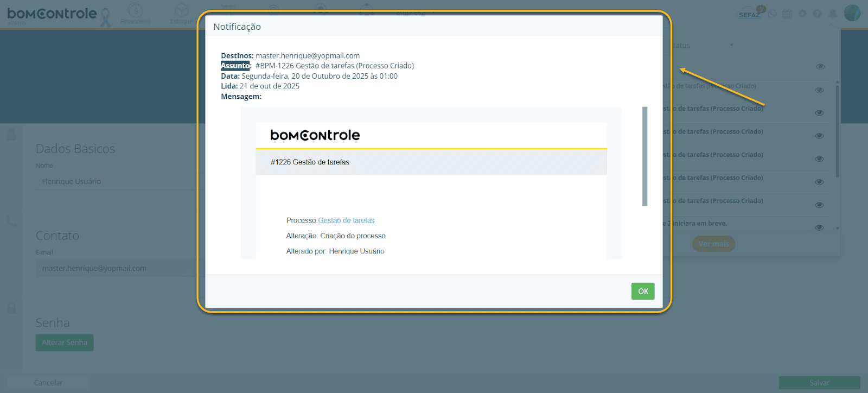This screenshot has height=393, width=868.
Task: Click the message preview vertical scrollbar
Action: pos(644,156)
